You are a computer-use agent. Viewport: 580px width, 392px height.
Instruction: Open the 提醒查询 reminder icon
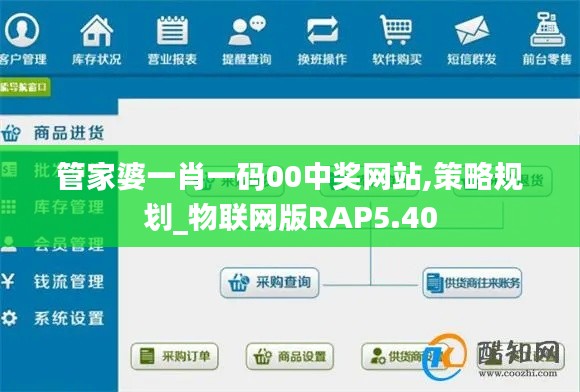point(247,30)
